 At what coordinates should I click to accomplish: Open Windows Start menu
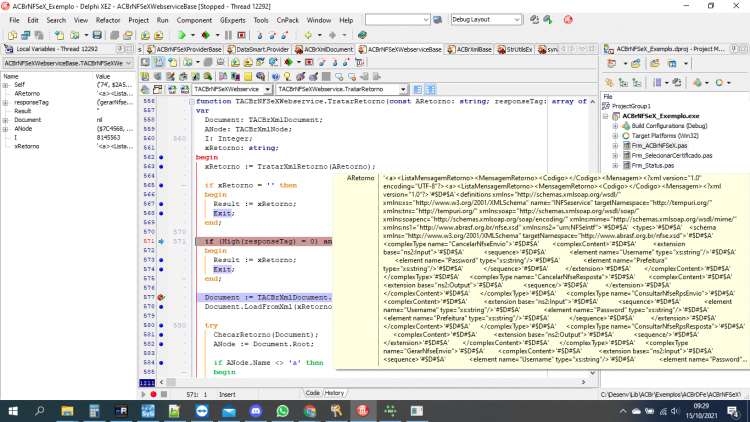coord(13,411)
